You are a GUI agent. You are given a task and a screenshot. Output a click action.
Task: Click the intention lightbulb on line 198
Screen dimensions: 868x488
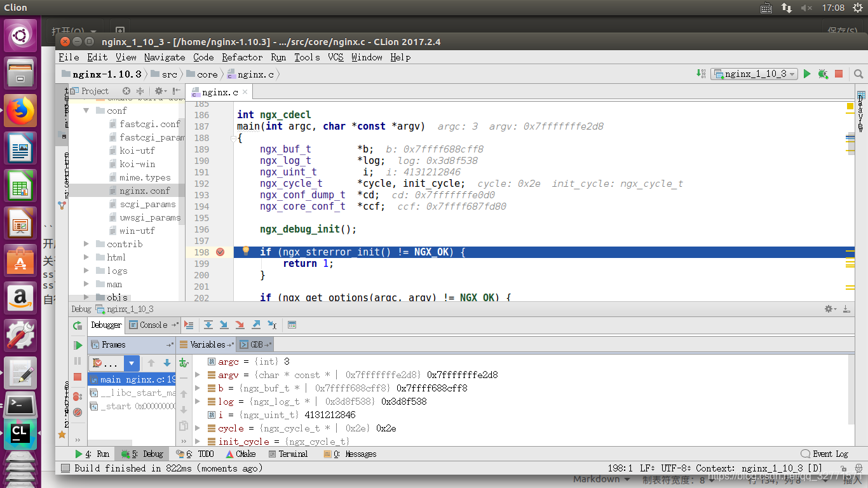coord(246,251)
